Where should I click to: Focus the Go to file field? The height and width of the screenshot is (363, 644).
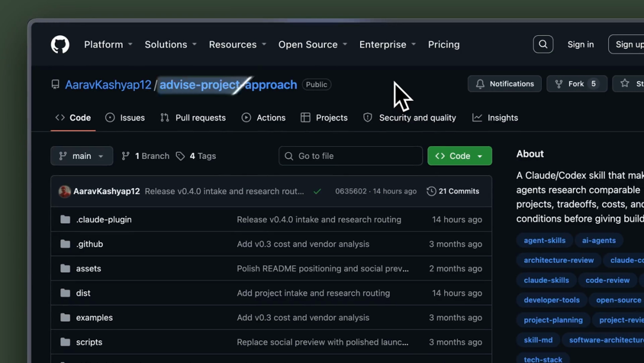351,156
